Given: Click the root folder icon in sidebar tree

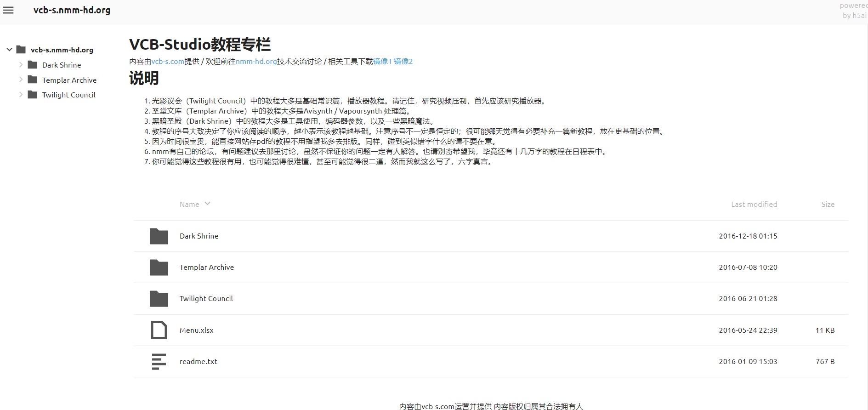Looking at the screenshot, I should point(21,50).
